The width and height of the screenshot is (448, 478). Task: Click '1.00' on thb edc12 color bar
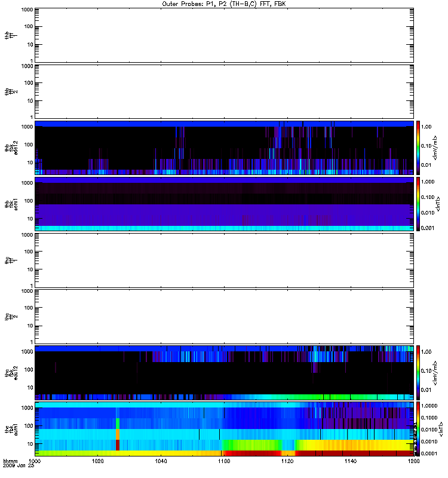[x=426, y=127]
